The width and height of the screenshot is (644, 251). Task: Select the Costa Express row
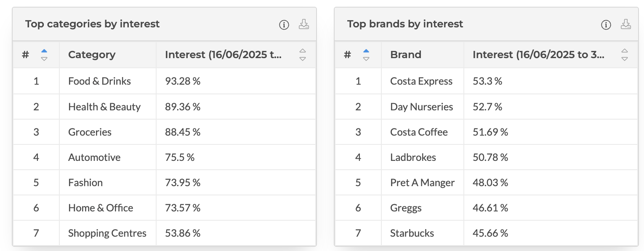tap(421, 81)
